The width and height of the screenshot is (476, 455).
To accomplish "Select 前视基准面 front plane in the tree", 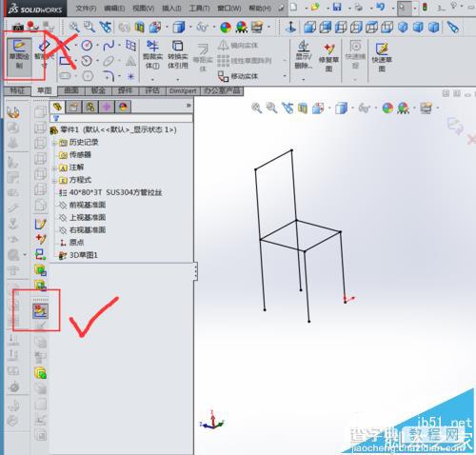I will pos(82,205).
